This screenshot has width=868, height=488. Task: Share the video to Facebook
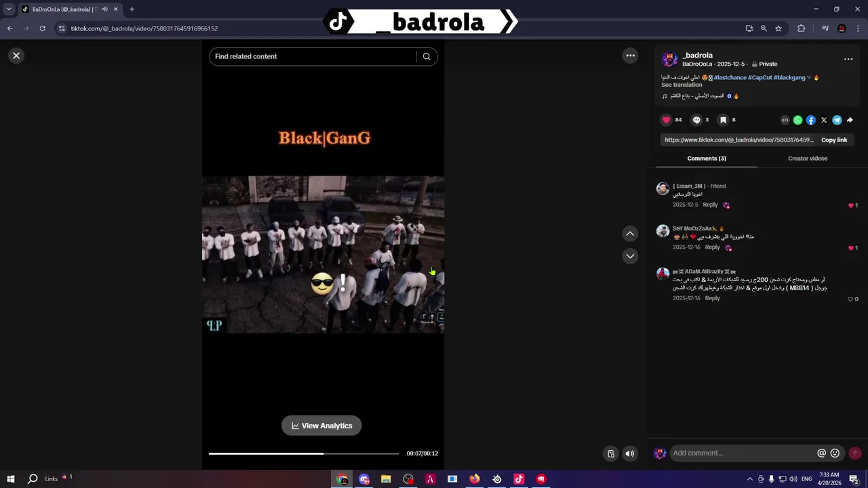point(811,120)
